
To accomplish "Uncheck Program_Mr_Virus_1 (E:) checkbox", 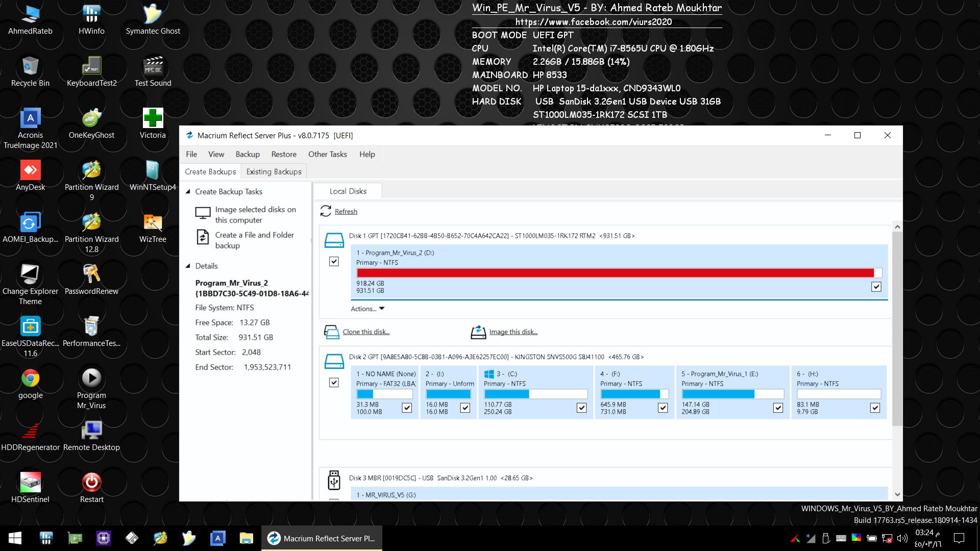I will tap(778, 408).
